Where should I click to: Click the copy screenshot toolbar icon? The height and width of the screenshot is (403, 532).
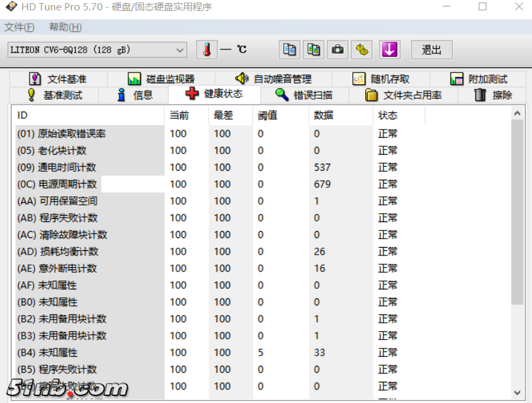click(313, 49)
